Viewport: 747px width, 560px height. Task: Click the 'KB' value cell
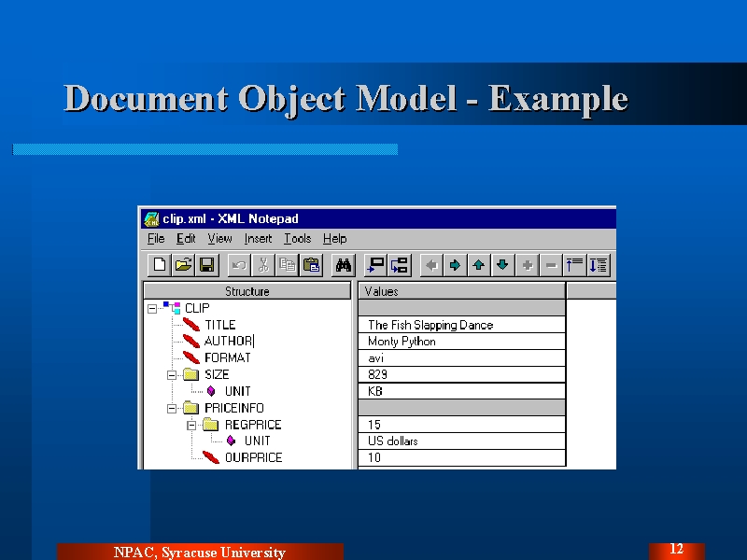[461, 391]
